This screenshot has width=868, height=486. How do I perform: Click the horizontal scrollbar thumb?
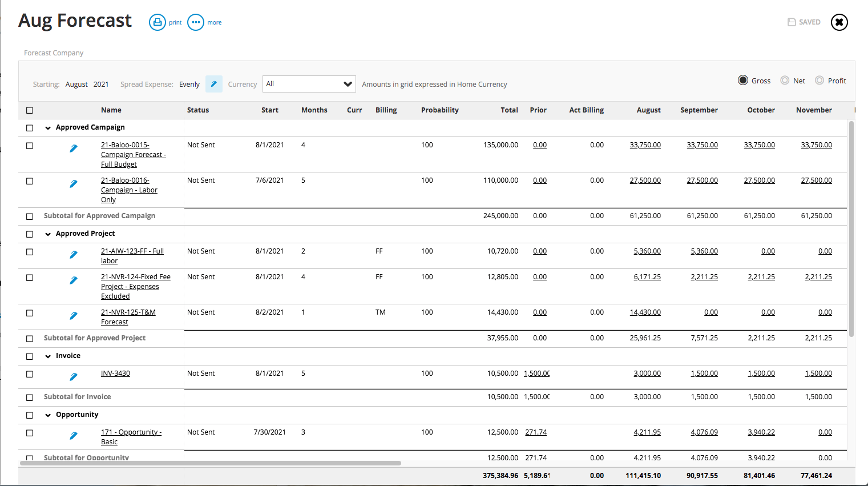[211, 463]
